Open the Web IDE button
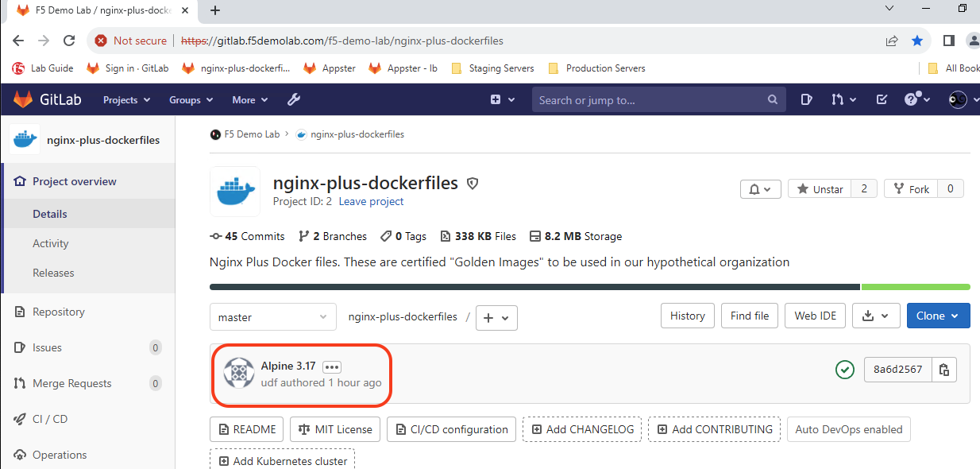 click(x=815, y=316)
